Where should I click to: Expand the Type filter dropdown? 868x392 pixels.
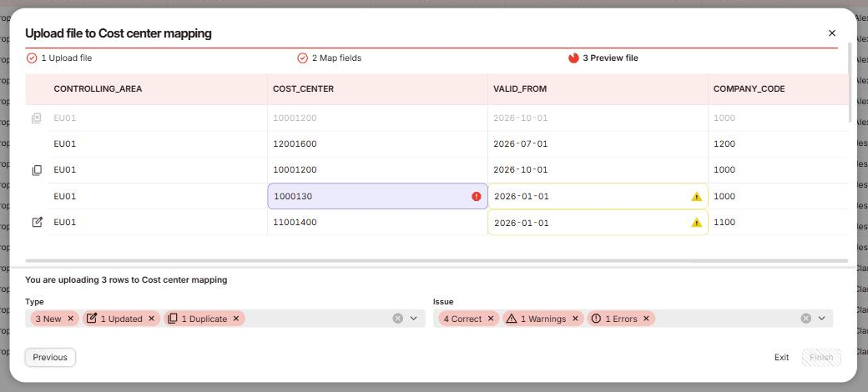(x=413, y=319)
